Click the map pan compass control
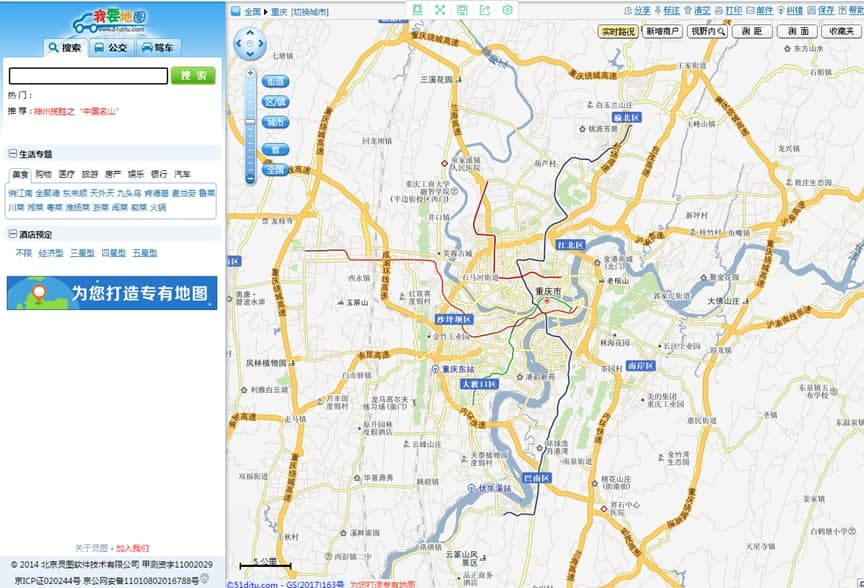This screenshot has width=864, height=588. [x=250, y=43]
